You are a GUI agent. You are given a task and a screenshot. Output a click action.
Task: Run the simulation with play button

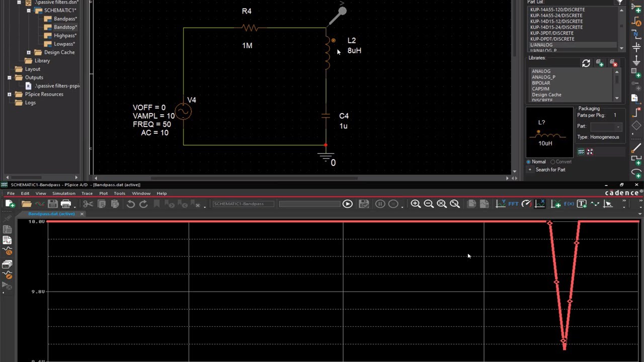pos(347,204)
